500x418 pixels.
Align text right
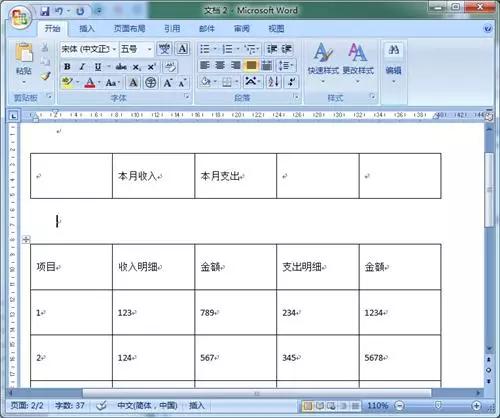[x=235, y=65]
